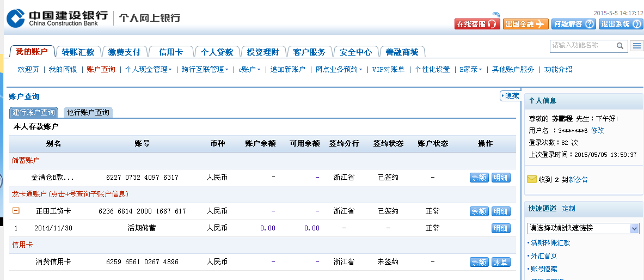
Task: Open the 请选择功能快速链接 dropdown
Action: pos(582,228)
